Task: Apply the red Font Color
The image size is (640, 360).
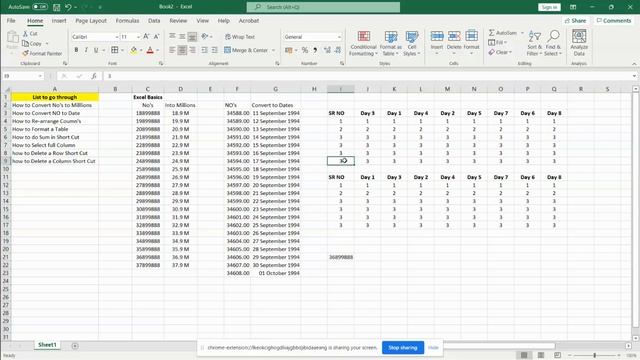Action: (150, 50)
